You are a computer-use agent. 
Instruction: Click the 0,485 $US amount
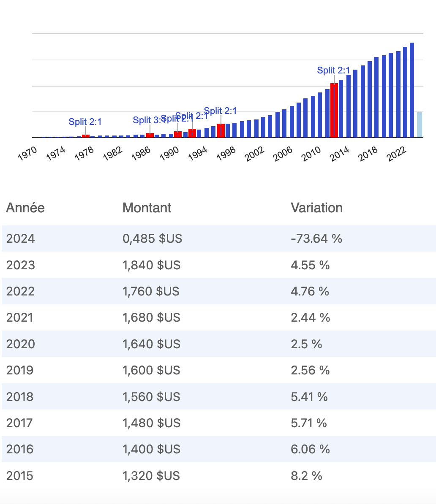(x=152, y=238)
